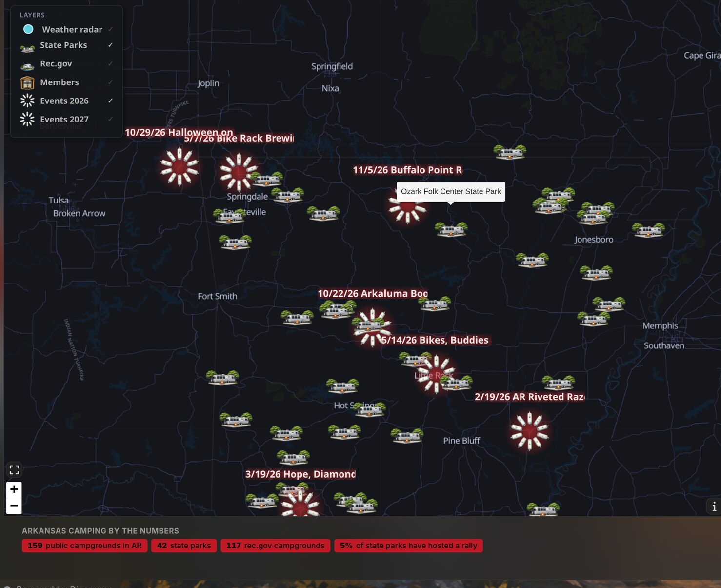Screen dimensions: 721x588
Task: Click the 42 state parks badge
Action: coord(184,546)
